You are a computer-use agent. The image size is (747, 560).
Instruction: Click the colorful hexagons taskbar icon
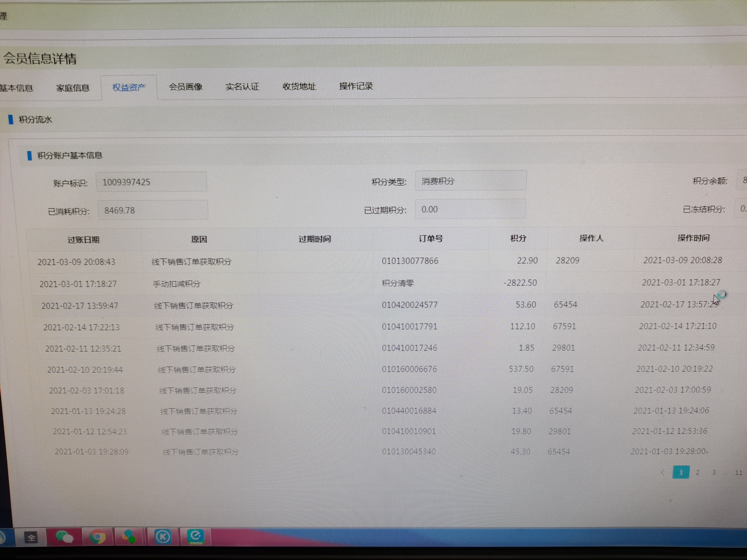(x=129, y=537)
